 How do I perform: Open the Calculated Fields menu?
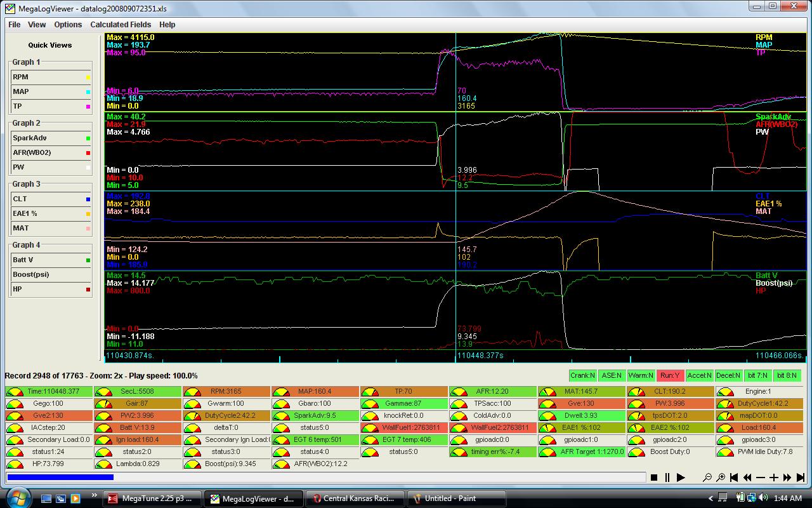click(x=121, y=25)
